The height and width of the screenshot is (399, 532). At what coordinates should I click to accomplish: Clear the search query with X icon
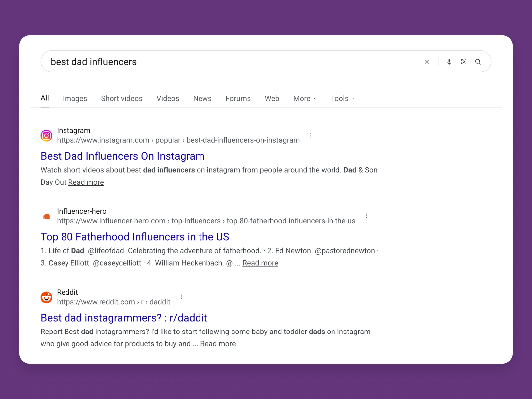tap(427, 62)
